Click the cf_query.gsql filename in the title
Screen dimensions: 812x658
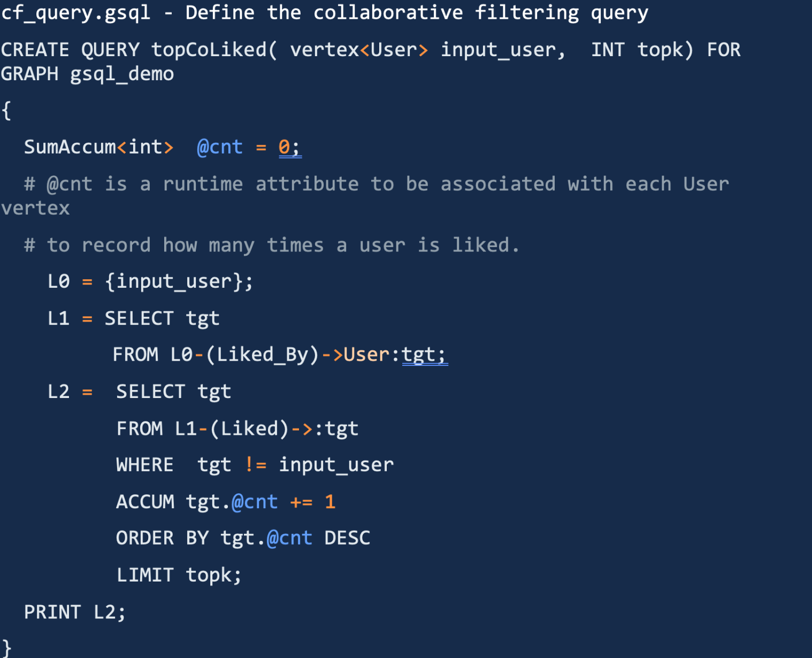(75, 13)
